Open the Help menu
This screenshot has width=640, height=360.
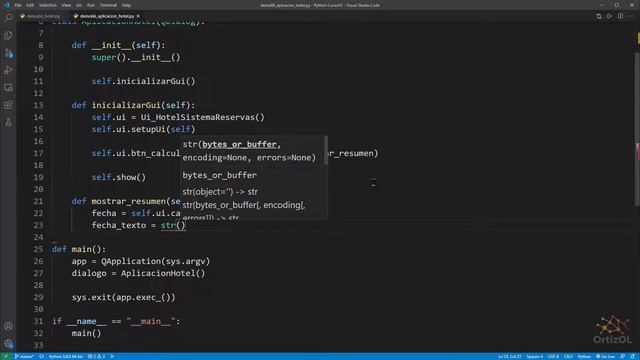coord(127,5)
